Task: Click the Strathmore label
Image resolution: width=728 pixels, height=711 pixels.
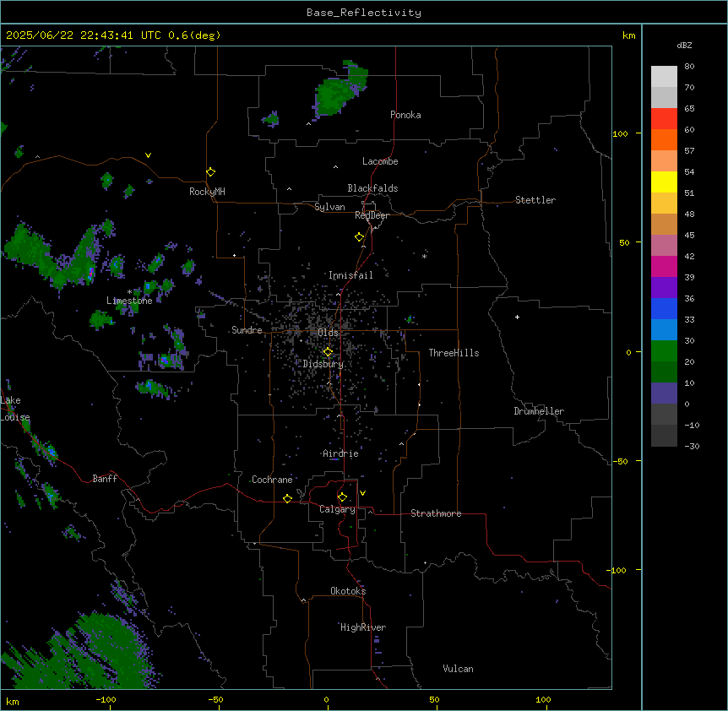Action: pyautogui.click(x=436, y=513)
